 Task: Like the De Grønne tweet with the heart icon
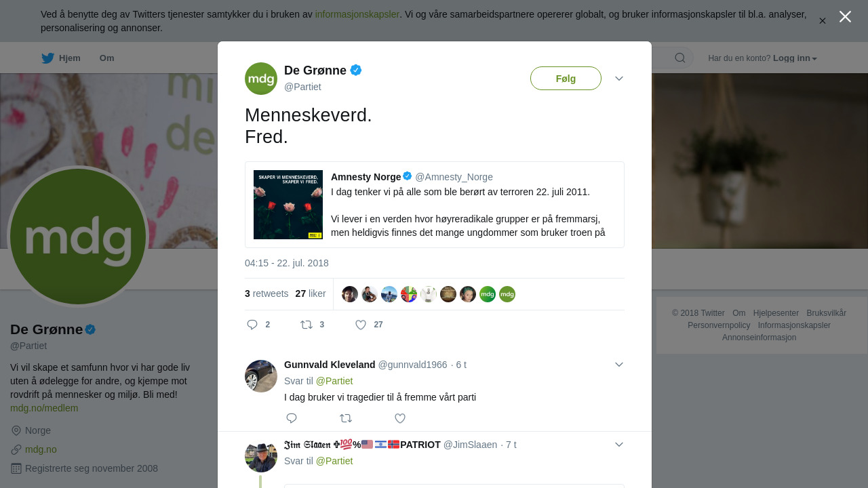361,325
